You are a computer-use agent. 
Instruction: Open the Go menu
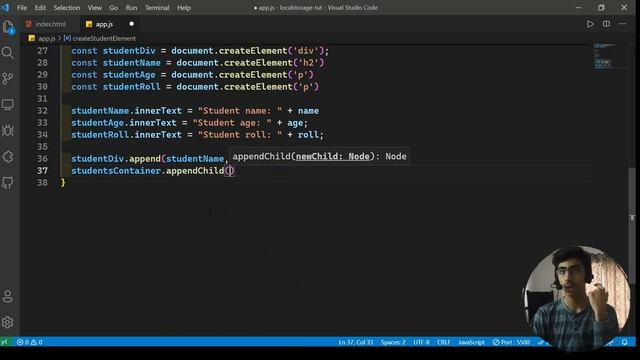[113, 7]
